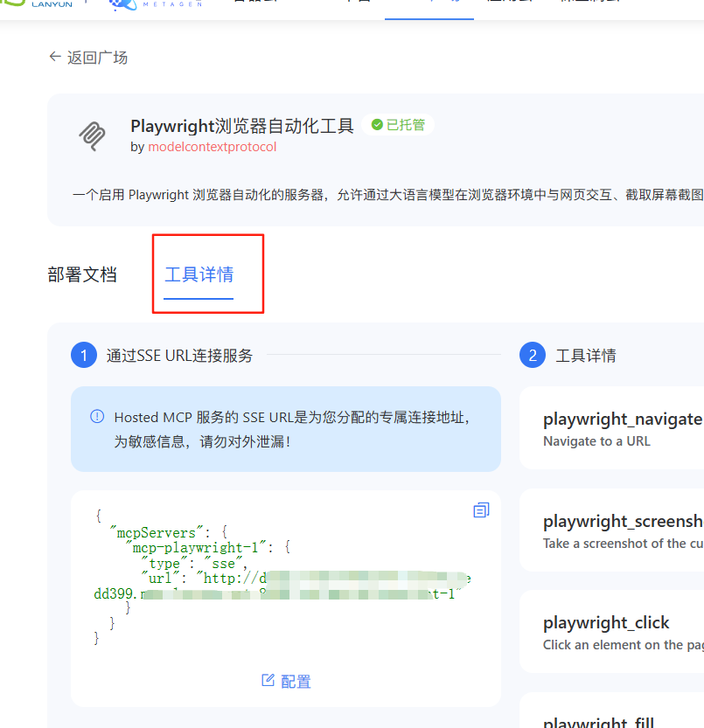Go back via the 返回广场 link
704x728 pixels.
[97, 57]
